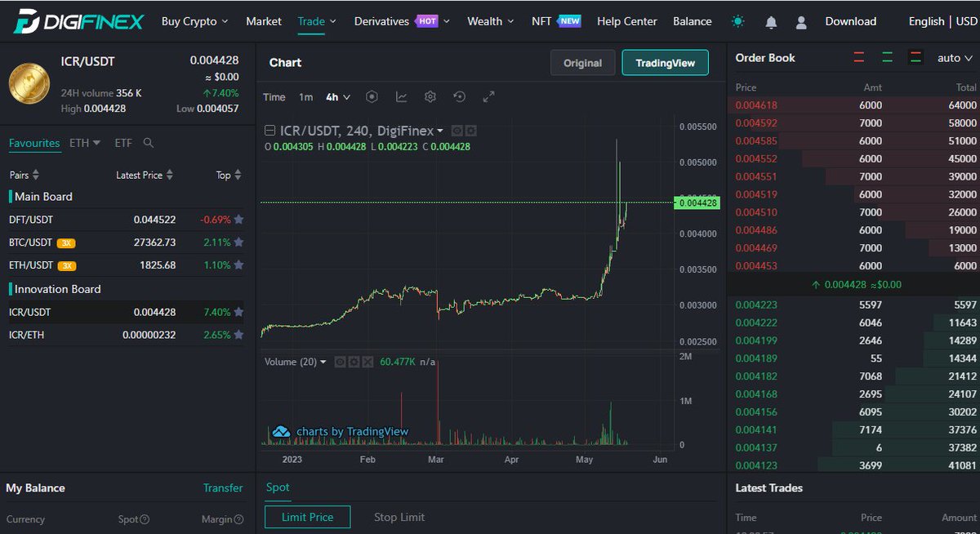This screenshot has width=980, height=534.
Task: Open the English | USD language selector
Action: (942, 21)
